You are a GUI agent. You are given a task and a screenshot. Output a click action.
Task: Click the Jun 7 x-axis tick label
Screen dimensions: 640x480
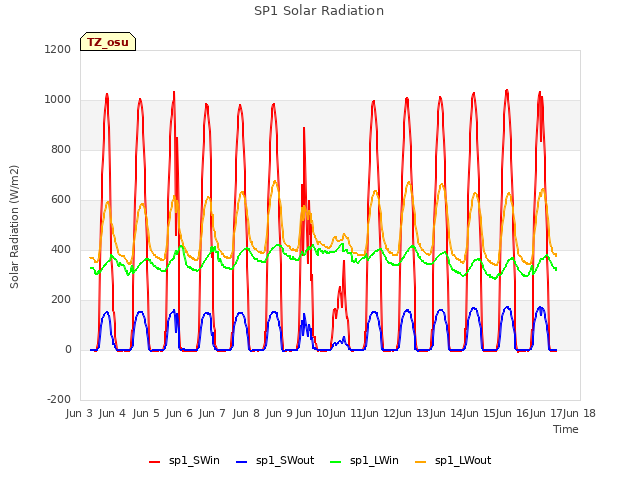[x=212, y=413]
